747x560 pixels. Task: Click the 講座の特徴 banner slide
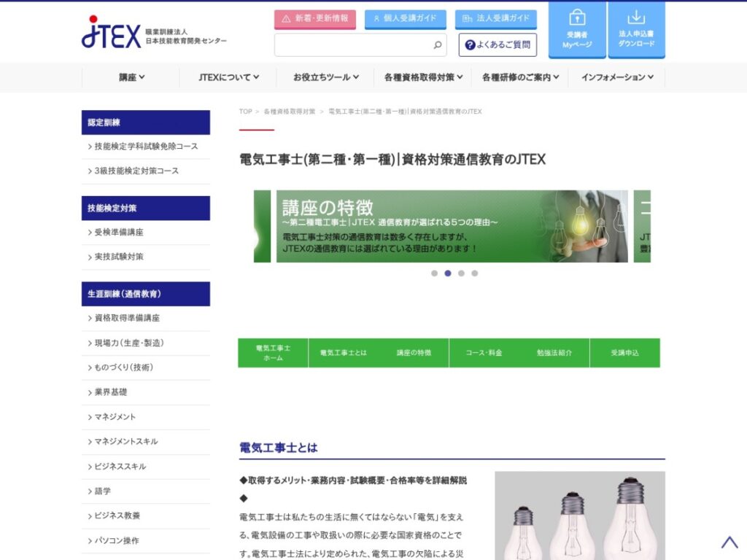452,226
